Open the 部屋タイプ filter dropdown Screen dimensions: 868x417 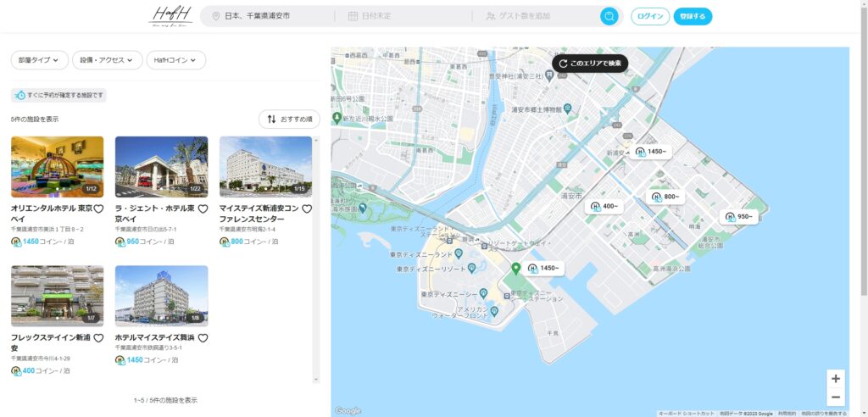pos(39,60)
